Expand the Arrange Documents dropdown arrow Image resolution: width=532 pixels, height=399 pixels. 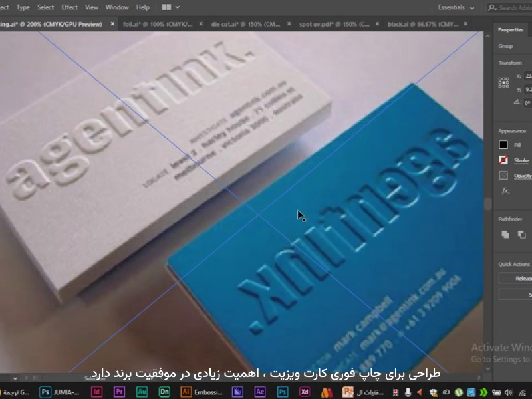pos(178,7)
